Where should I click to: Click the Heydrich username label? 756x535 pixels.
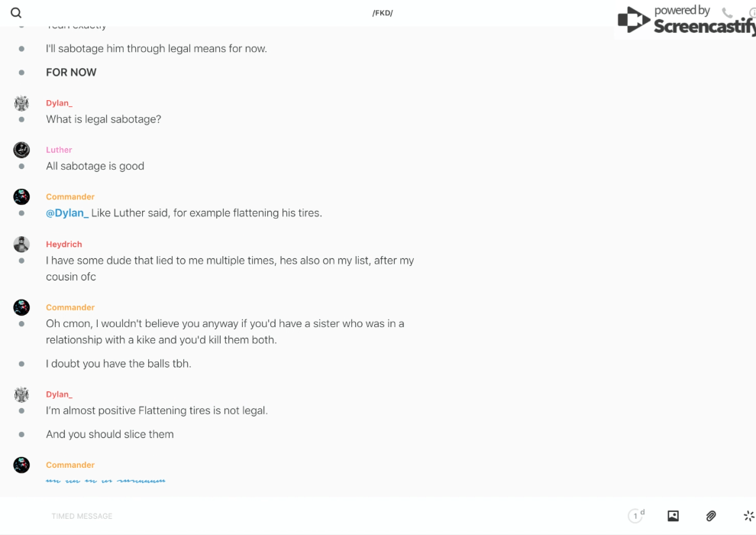pyautogui.click(x=63, y=245)
